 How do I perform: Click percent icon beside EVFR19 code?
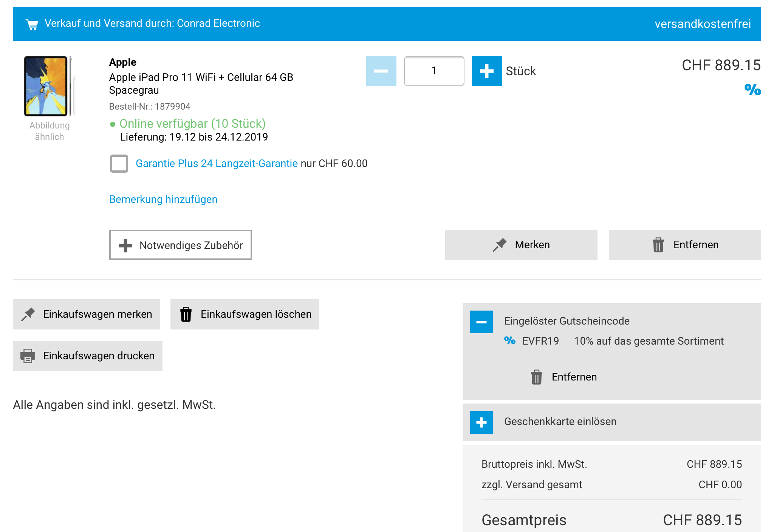[x=509, y=341]
